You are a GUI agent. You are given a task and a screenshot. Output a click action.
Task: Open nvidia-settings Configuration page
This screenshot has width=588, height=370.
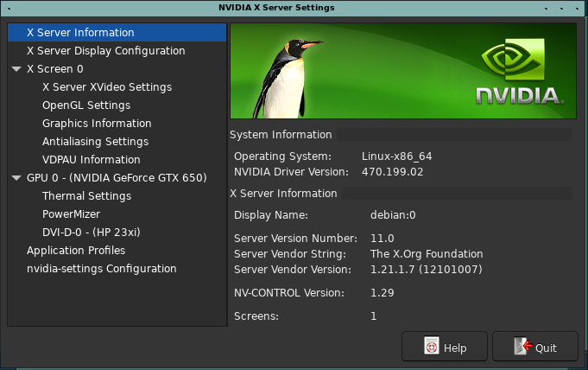(x=101, y=269)
